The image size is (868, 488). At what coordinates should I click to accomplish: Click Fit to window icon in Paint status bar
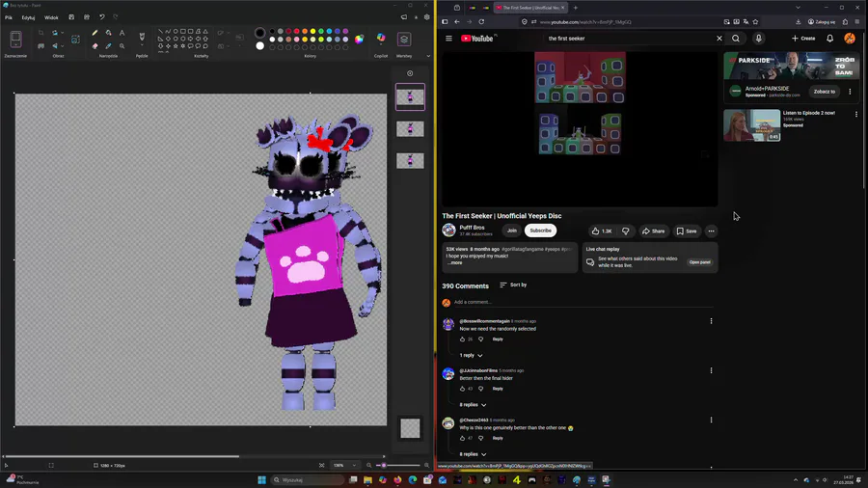point(321,465)
